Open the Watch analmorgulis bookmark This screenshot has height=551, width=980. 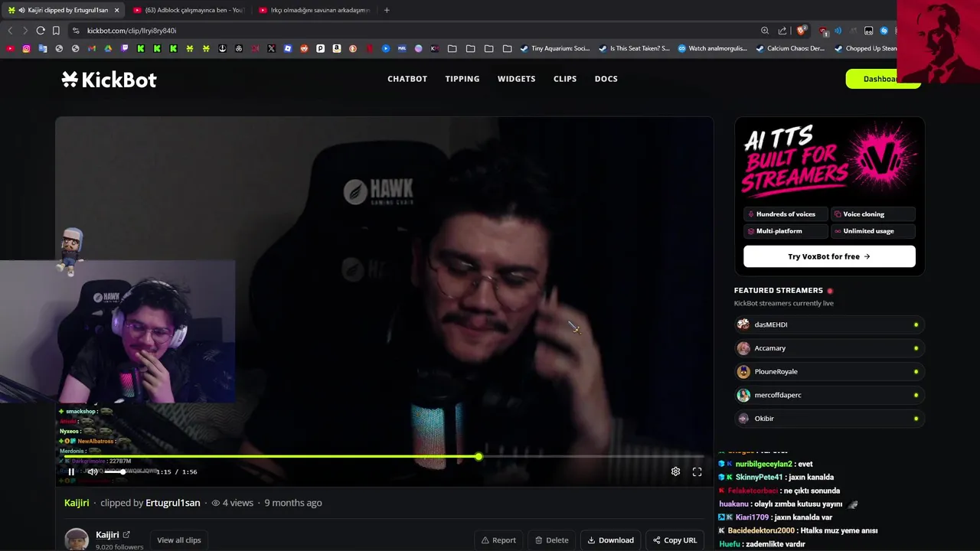tap(713, 48)
